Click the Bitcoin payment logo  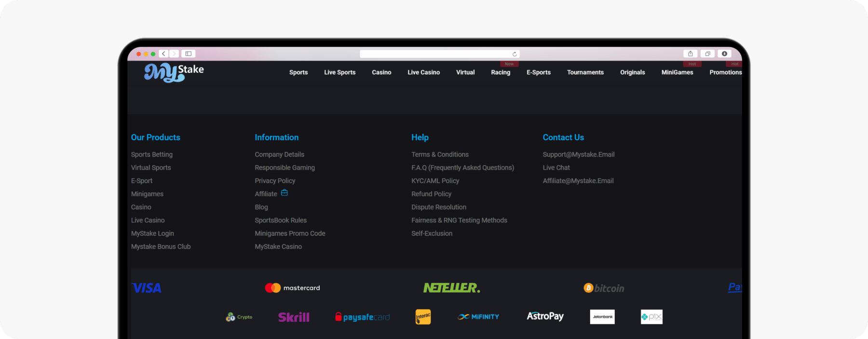604,288
